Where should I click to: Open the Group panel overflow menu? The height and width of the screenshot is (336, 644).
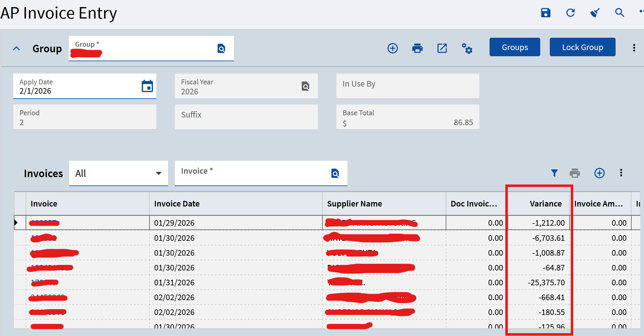634,48
